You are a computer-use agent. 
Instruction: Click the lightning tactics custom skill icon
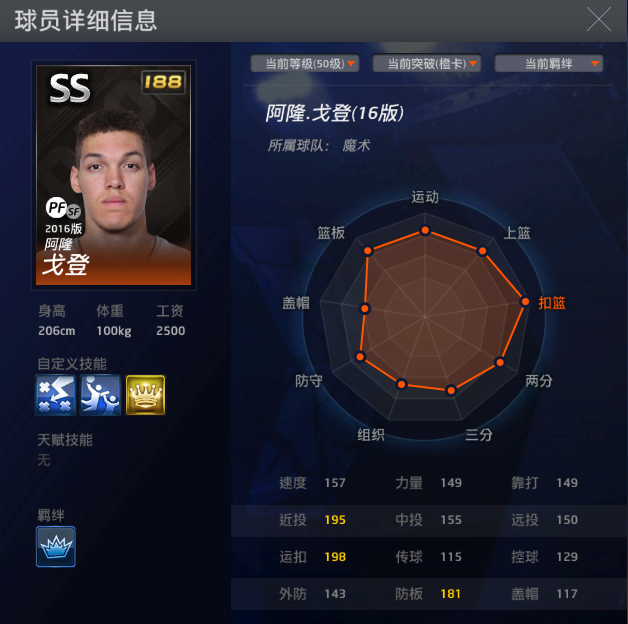56,395
